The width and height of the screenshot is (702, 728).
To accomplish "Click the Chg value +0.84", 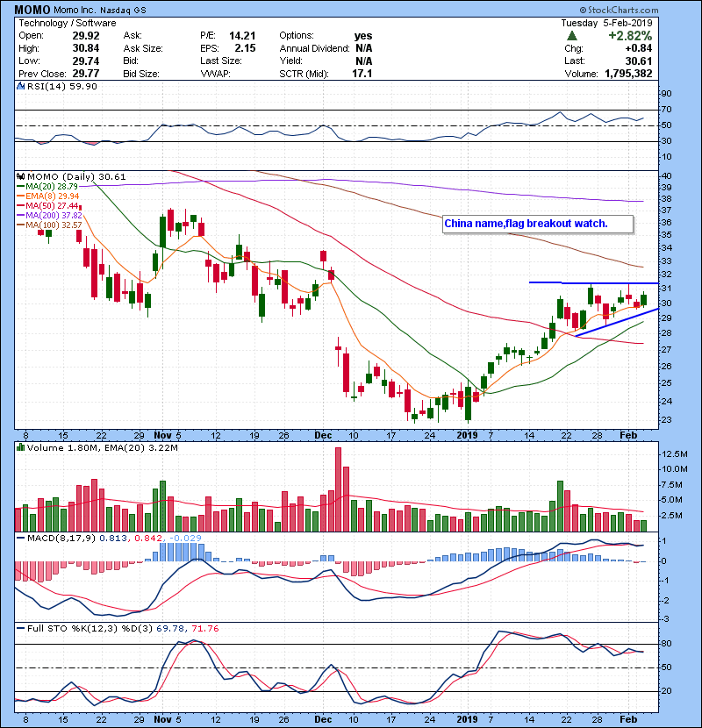I will [x=638, y=48].
